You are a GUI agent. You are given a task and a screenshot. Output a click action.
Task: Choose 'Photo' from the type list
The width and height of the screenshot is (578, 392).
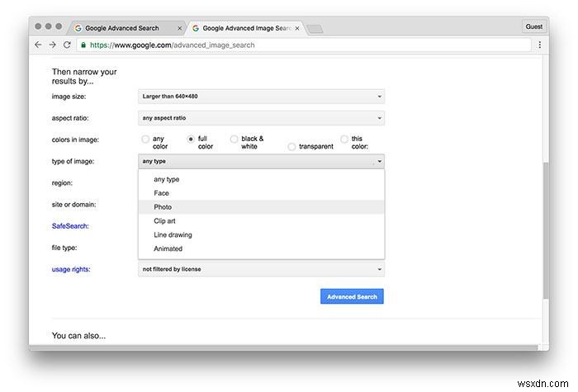click(x=262, y=207)
